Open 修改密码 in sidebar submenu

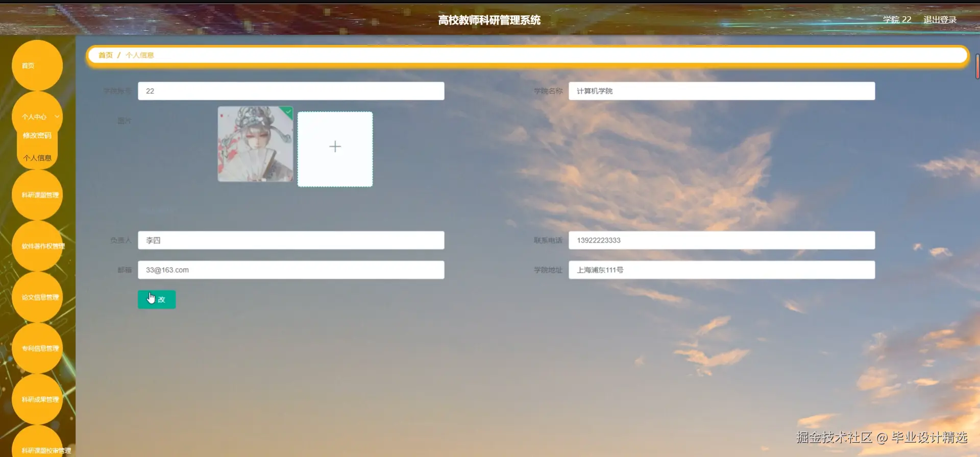[37, 135]
